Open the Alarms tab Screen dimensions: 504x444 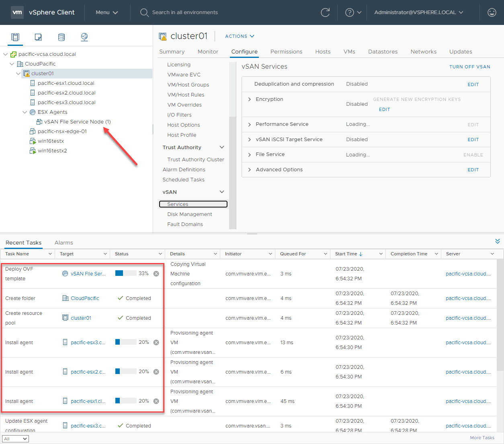point(64,243)
